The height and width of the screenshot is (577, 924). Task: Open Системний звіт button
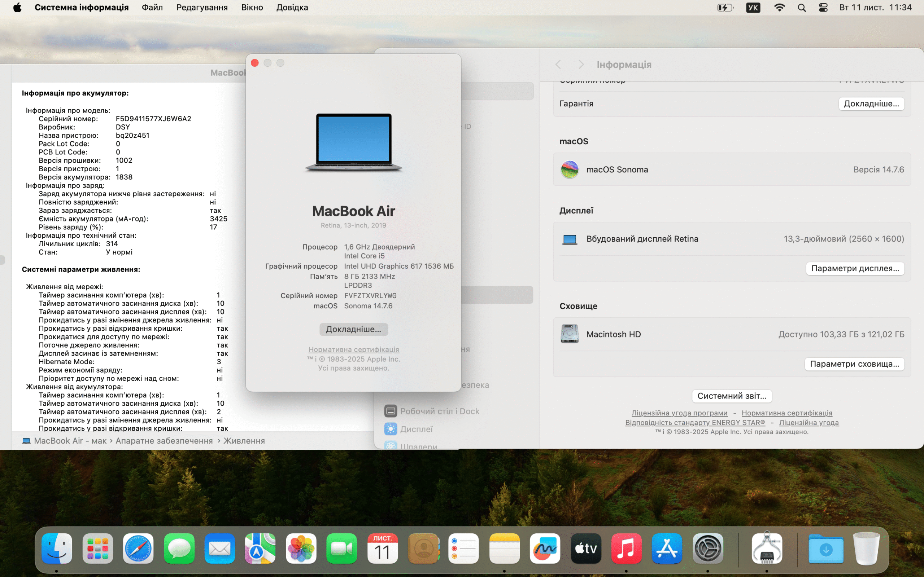click(x=732, y=396)
